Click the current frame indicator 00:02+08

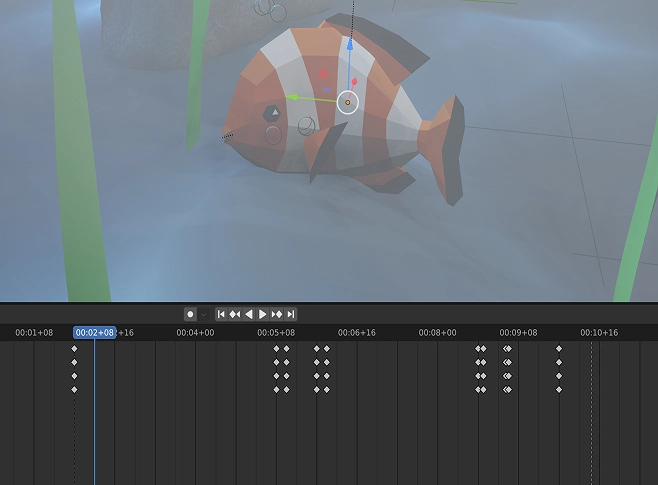point(94,333)
